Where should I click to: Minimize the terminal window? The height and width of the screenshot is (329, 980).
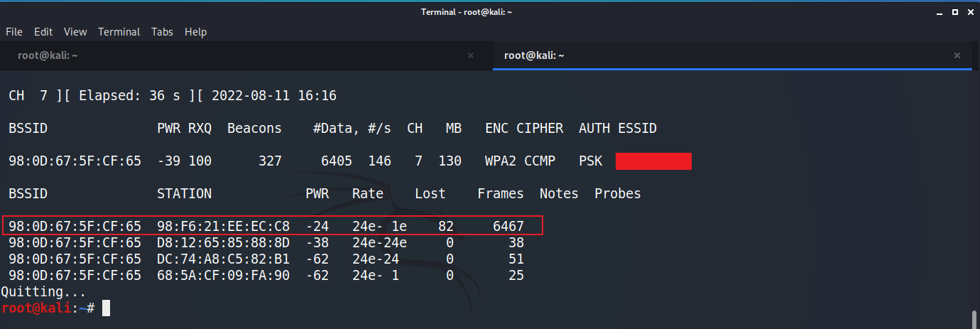coord(937,12)
